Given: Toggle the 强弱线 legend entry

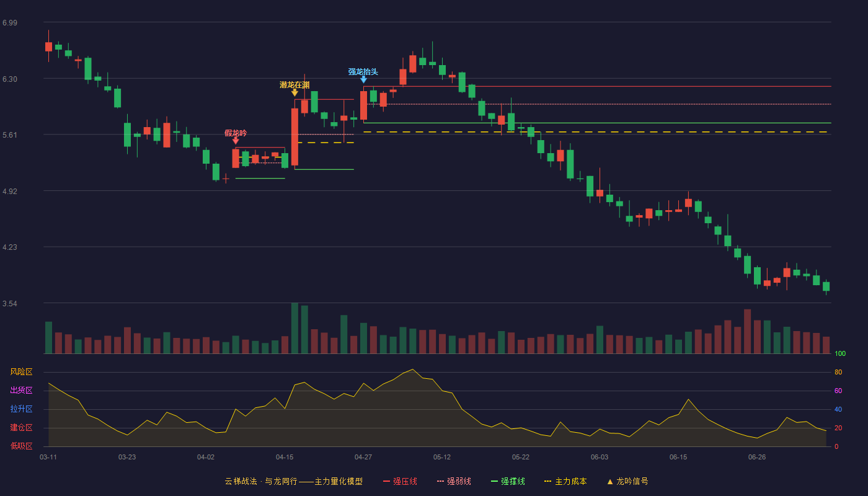Looking at the screenshot, I should pyautogui.click(x=454, y=481).
